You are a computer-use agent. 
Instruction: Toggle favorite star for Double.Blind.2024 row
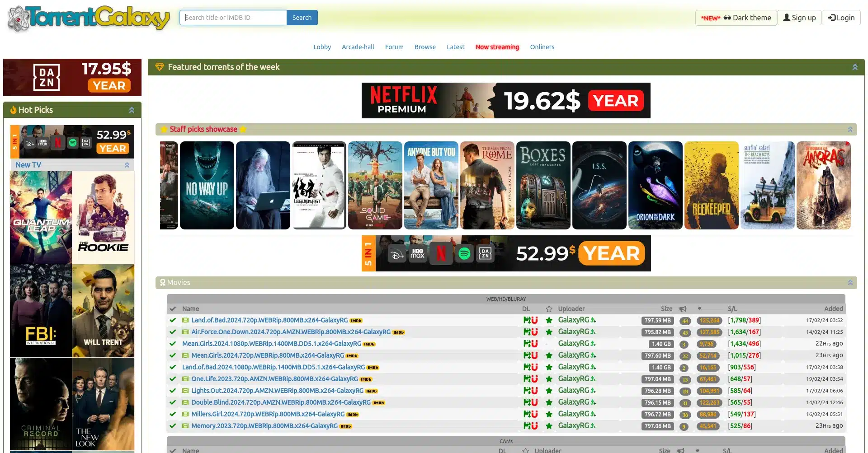tap(549, 402)
